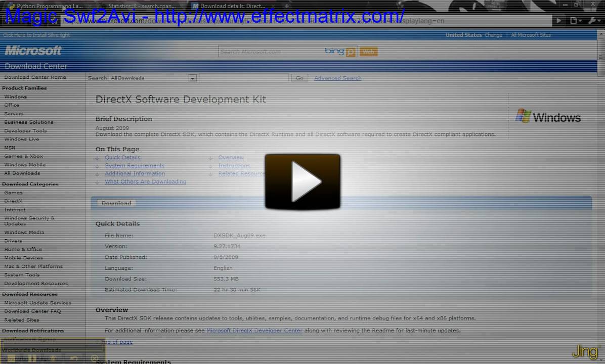Jump to Additional Information link
The height and width of the screenshot is (364, 605).
point(135,173)
